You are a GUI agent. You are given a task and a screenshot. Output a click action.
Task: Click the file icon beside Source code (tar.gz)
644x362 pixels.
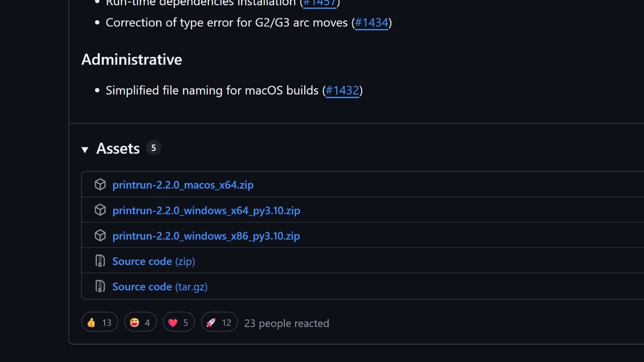pos(100,286)
